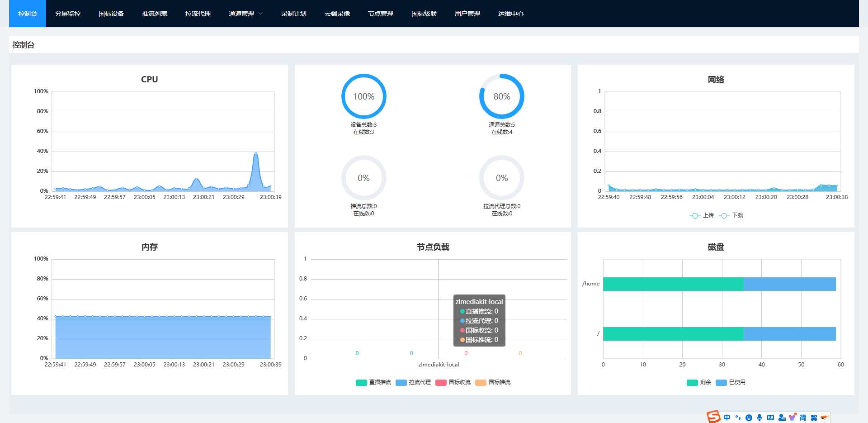Open the 推流列表 menu item
This screenshot has height=423, width=868.
(x=155, y=14)
